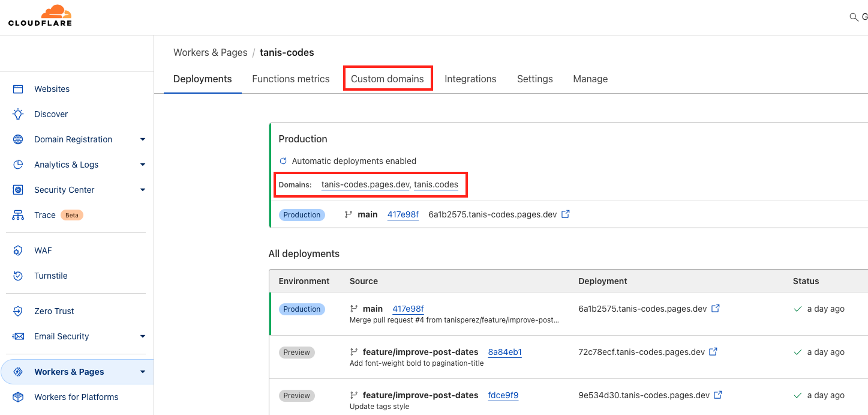Switch to the Custom domains tab

[x=387, y=79]
